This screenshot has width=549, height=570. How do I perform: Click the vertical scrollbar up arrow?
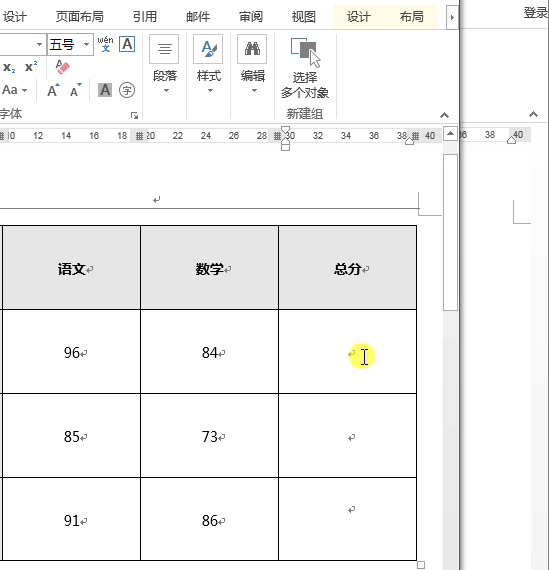[450, 134]
